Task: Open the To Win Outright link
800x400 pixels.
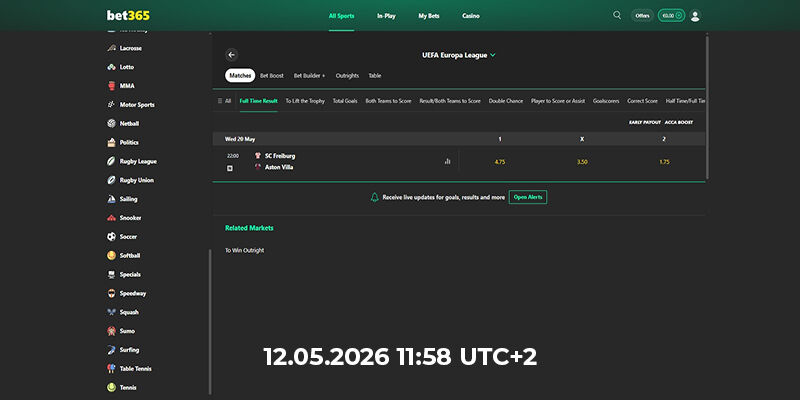Action: point(244,251)
